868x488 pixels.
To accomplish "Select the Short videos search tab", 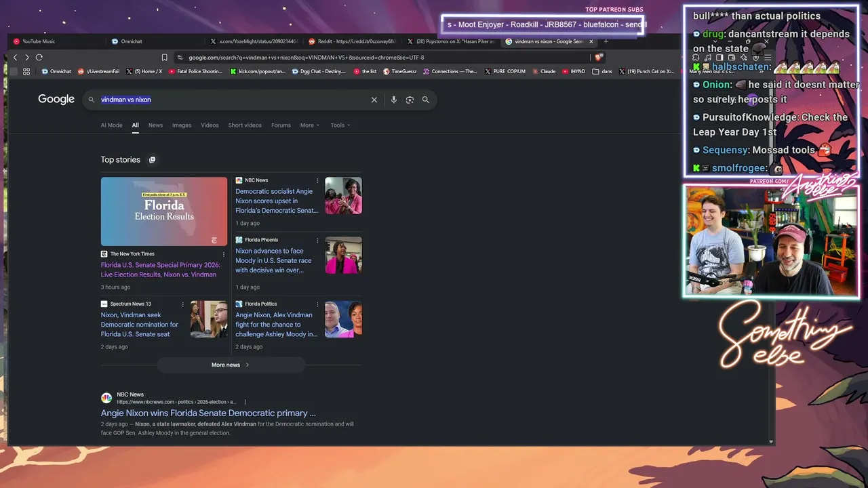I will (245, 125).
